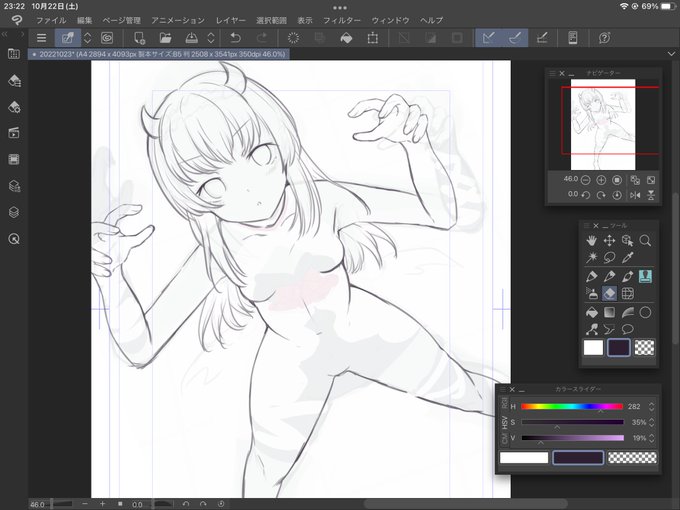Screen dimensions: 680x510
Task: Reset rotation in Navigator
Action: (617, 195)
